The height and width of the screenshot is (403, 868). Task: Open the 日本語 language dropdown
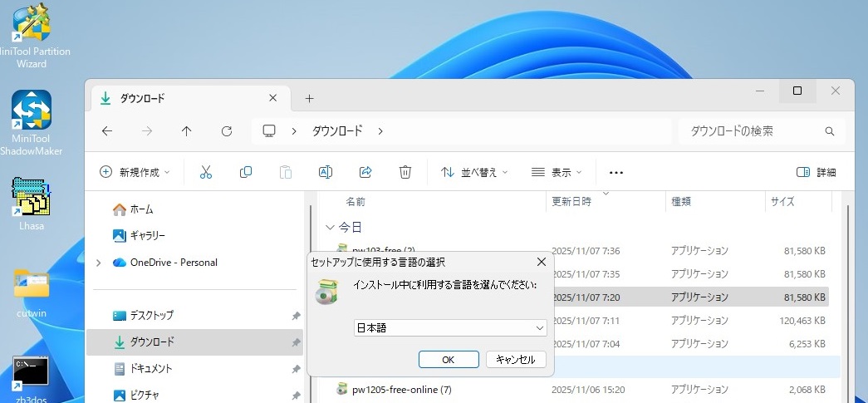(x=449, y=328)
